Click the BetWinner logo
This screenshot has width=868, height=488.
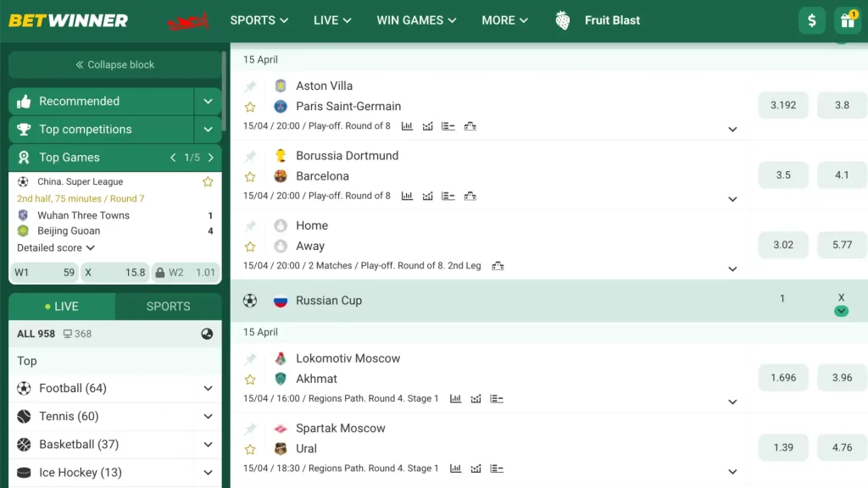pyautogui.click(x=68, y=20)
